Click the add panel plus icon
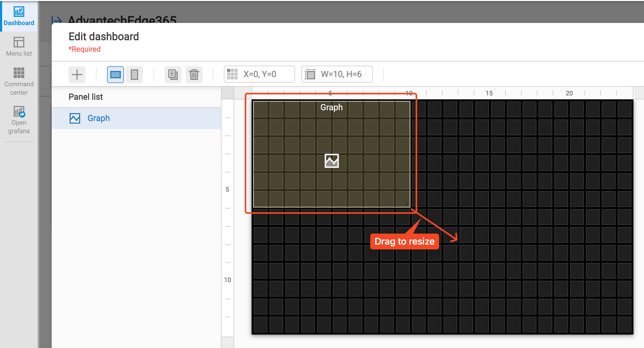The height and width of the screenshot is (348, 644). coord(77,75)
